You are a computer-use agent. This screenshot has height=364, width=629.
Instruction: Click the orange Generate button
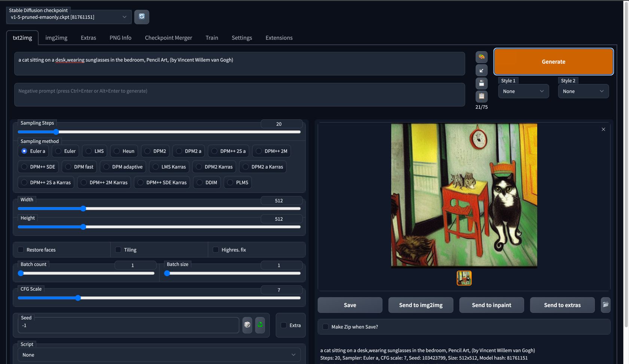[553, 62]
